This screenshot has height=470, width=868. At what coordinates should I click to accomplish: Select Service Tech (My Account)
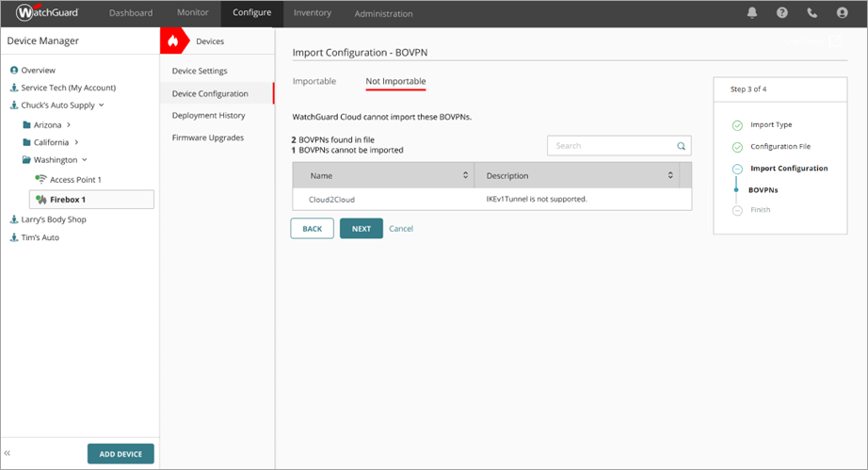click(x=69, y=88)
